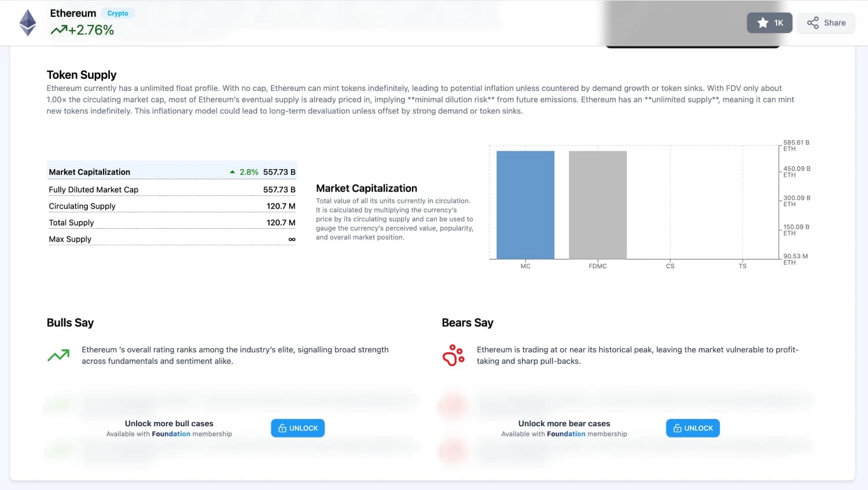Click UNLOCK for more bull cases
868x490 pixels.
tap(297, 428)
